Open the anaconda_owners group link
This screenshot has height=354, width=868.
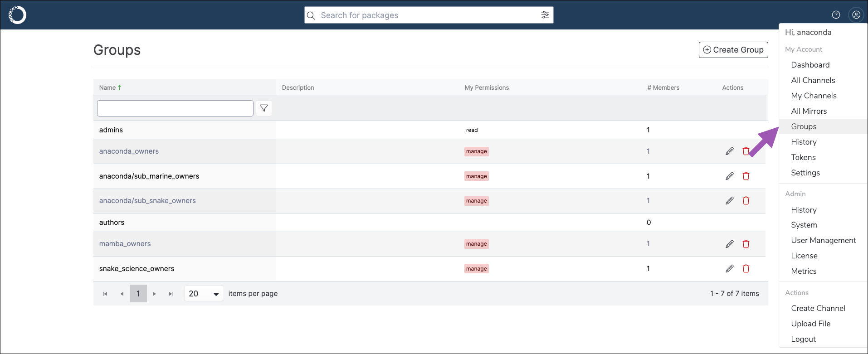tap(129, 151)
